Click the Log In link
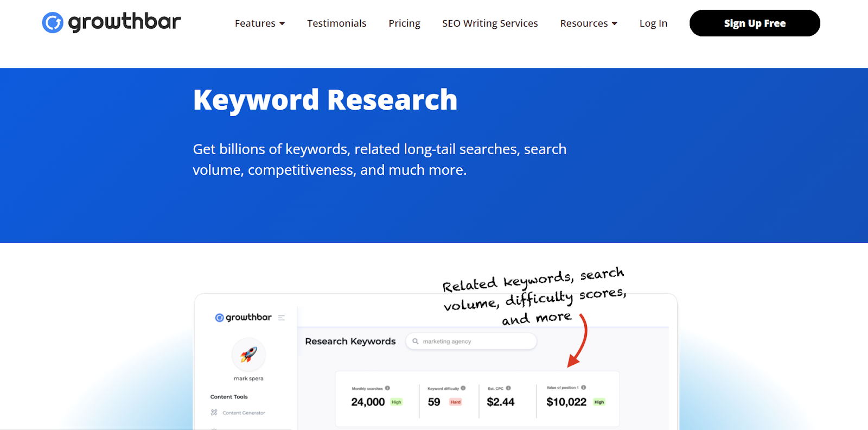 click(653, 23)
